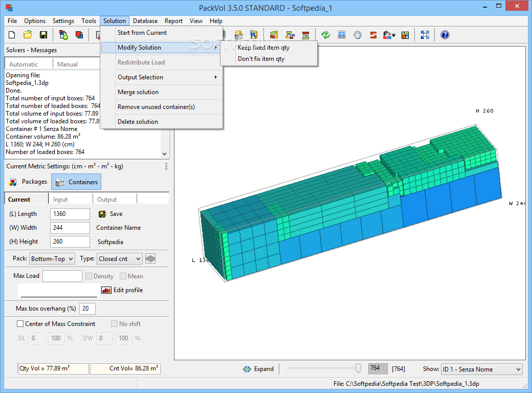Click the Length input field
This screenshot has height=393, width=532.
pos(70,214)
